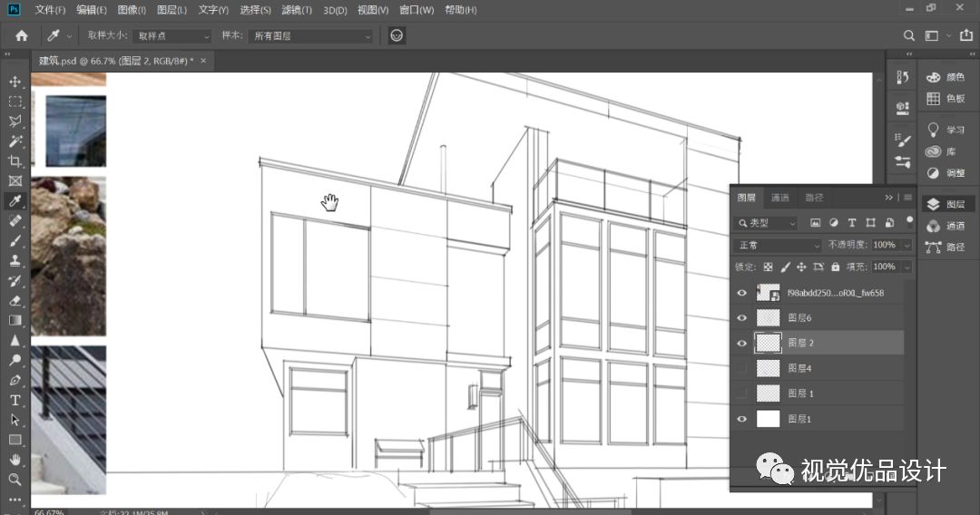
Task: Click the 不透明度 100% value field
Action: tap(885, 246)
